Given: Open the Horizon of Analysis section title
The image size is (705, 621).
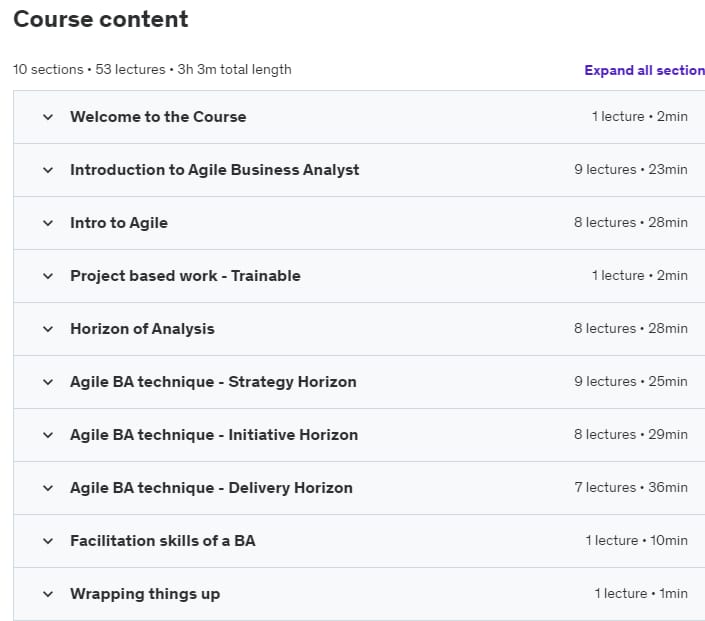Looking at the screenshot, I should pyautogui.click(x=142, y=329).
